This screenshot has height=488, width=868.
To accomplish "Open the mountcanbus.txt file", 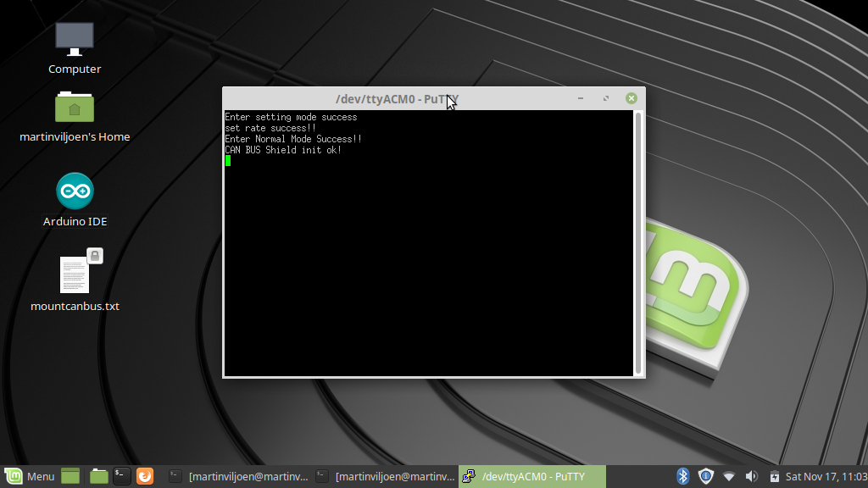I will (x=75, y=273).
